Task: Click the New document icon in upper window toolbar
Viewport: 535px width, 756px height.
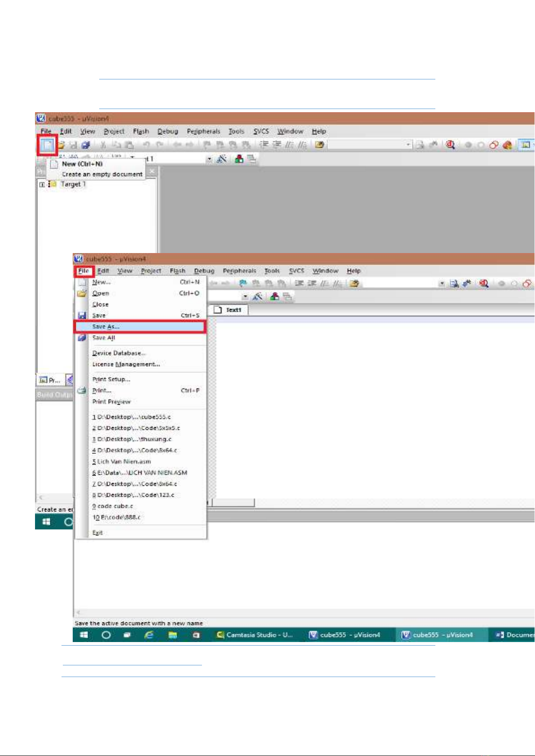Action: click(x=47, y=145)
